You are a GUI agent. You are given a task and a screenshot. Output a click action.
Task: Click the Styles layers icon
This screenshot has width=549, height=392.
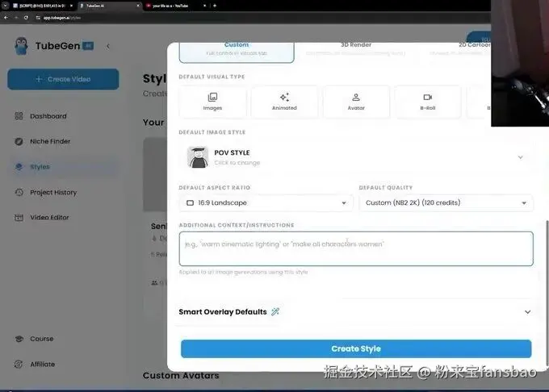(19, 167)
